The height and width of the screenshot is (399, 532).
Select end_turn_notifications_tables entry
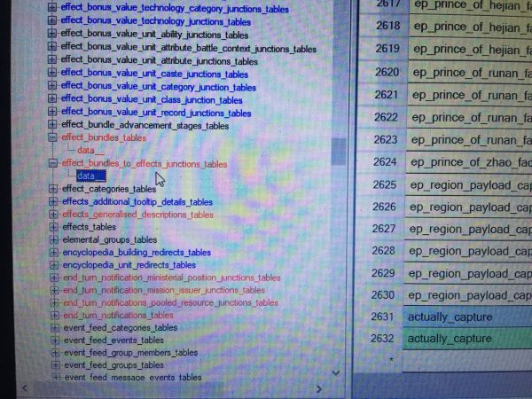118,315
